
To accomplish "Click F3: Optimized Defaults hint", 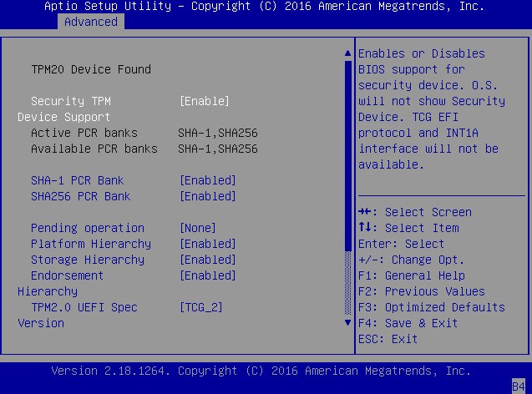I will tap(432, 307).
